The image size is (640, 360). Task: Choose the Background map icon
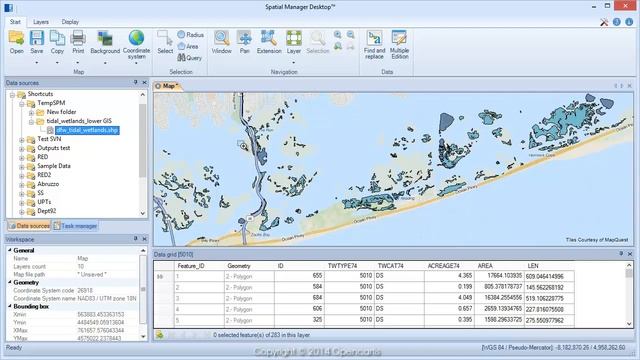click(105, 42)
